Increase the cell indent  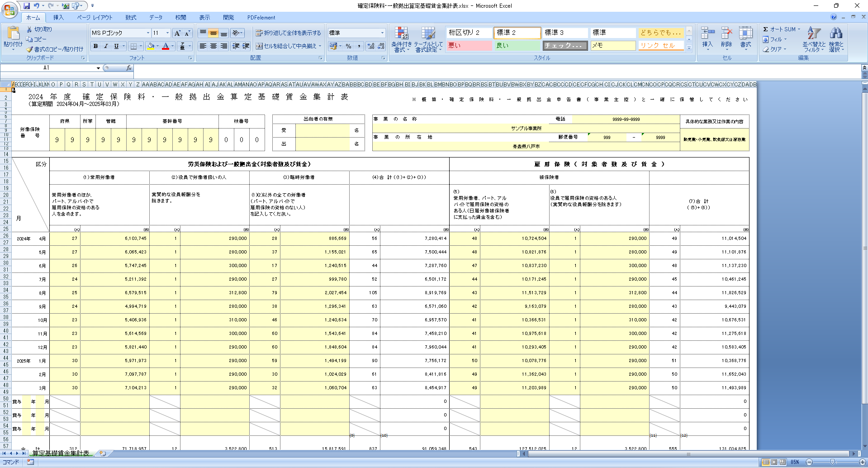point(246,46)
